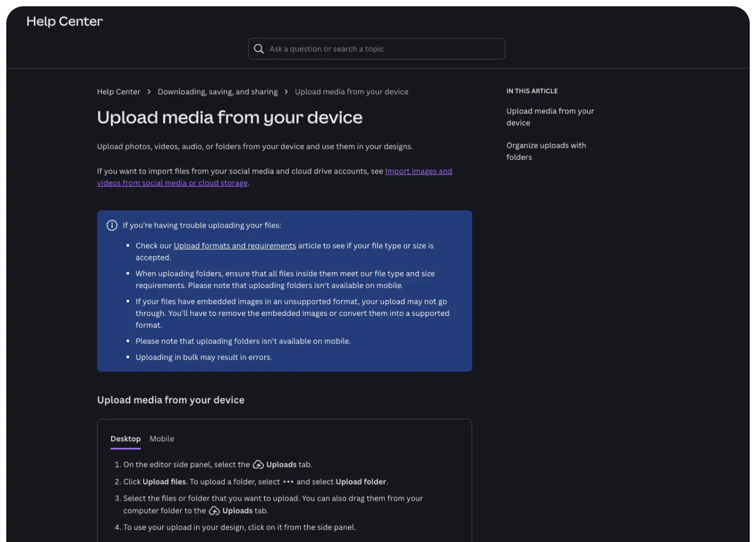Click the section heading above the Desktop tab
The width and height of the screenshot is (756, 542).
pos(170,400)
